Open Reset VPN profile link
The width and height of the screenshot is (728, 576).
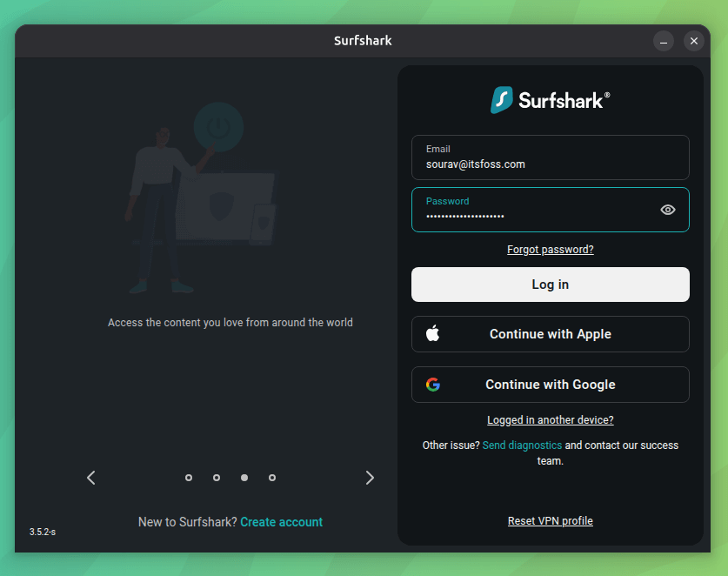point(551,520)
